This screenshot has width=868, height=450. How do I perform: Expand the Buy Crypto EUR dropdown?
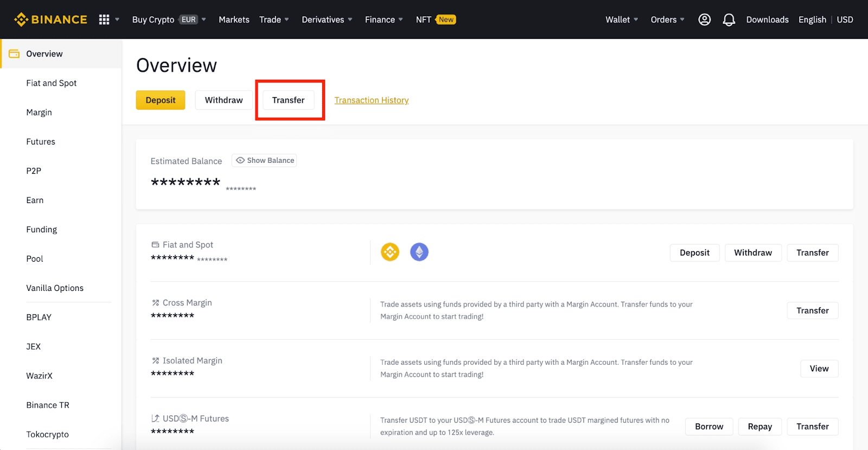[x=169, y=20]
